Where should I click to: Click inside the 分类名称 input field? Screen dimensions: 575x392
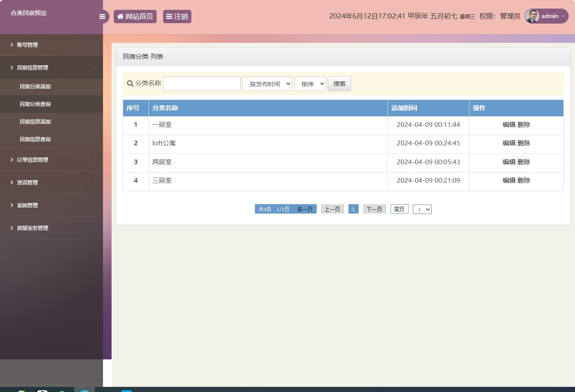[202, 83]
